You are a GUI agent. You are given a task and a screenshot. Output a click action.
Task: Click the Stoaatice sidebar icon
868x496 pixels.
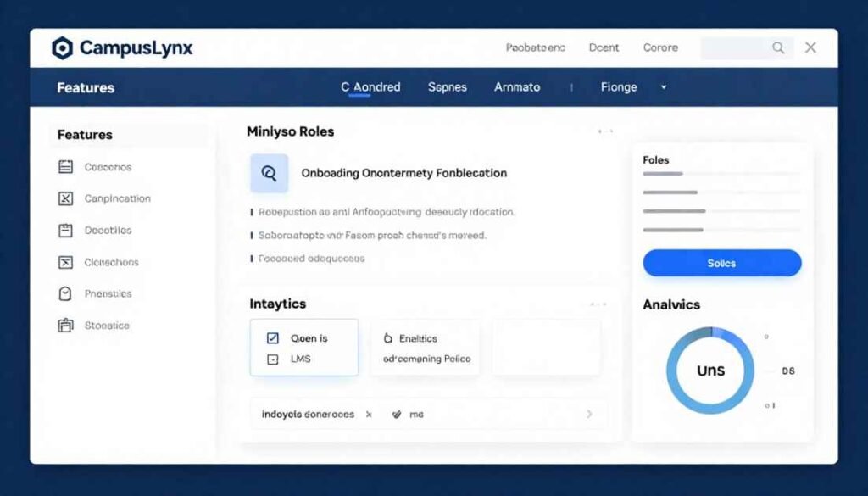tap(66, 325)
